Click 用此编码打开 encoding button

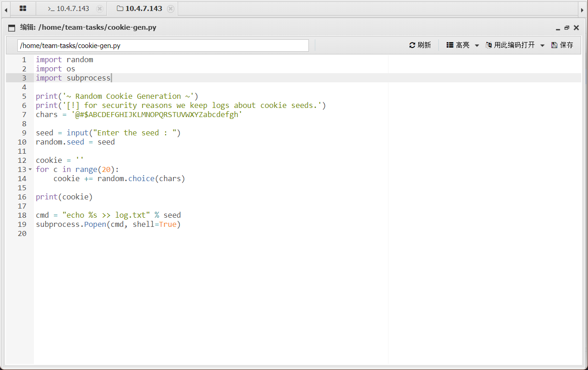pyautogui.click(x=510, y=45)
